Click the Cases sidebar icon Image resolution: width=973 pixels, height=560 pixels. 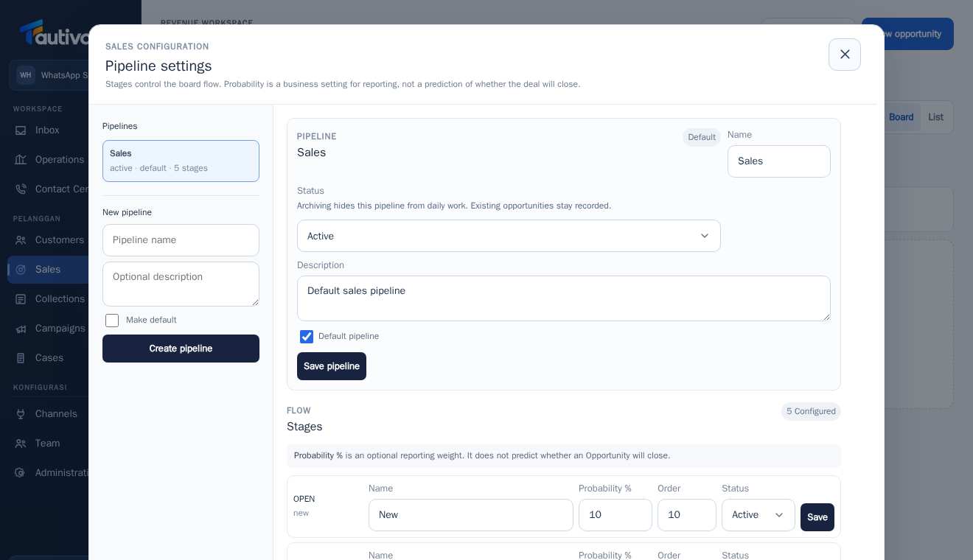pyautogui.click(x=21, y=358)
